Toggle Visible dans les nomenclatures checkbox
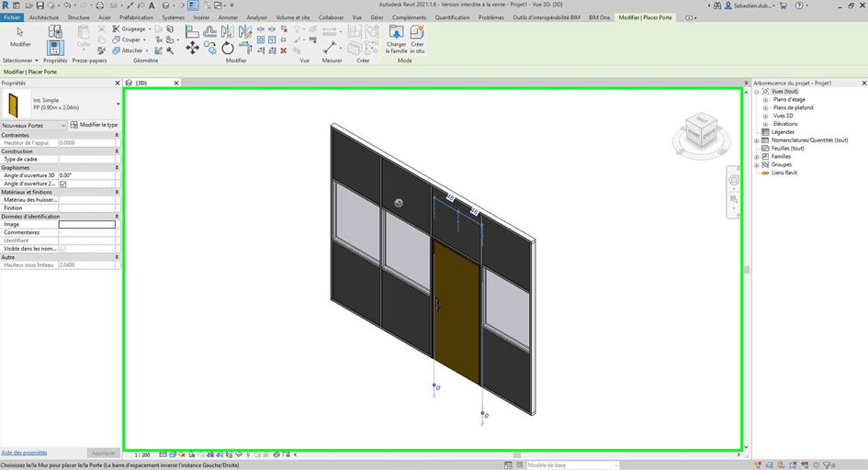The image size is (868, 470). (x=62, y=249)
